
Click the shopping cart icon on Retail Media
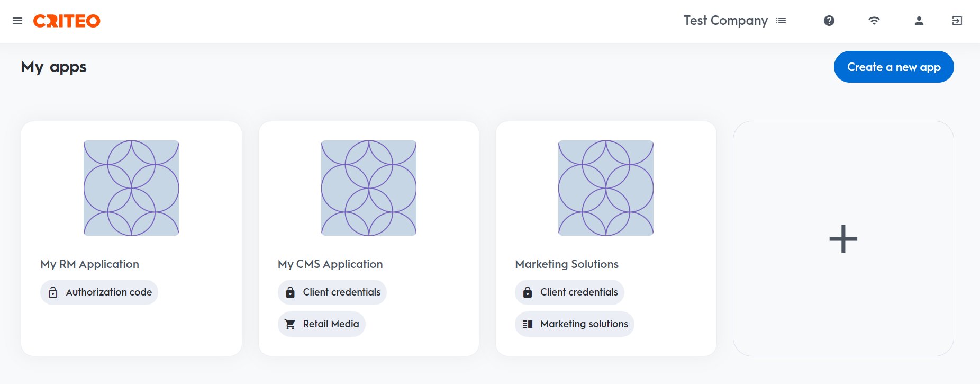[290, 324]
